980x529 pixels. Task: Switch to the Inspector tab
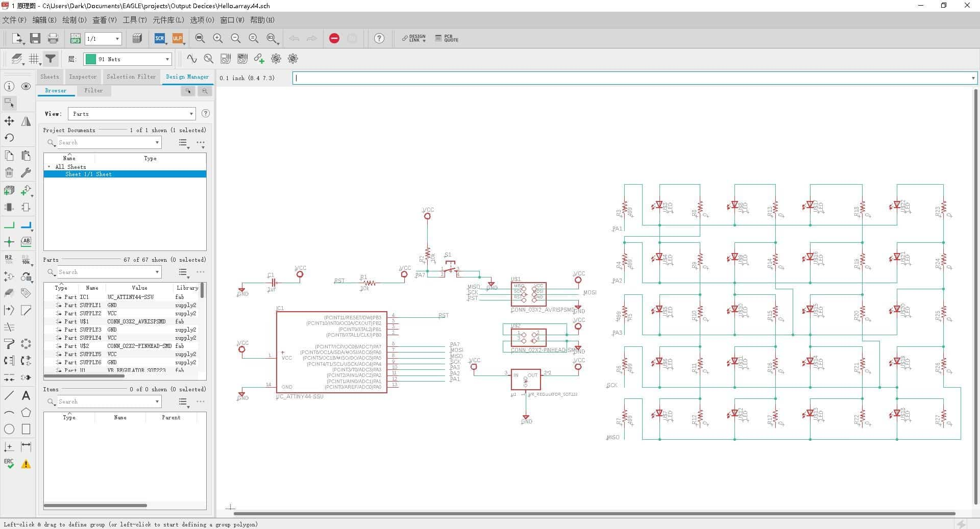[83, 77]
